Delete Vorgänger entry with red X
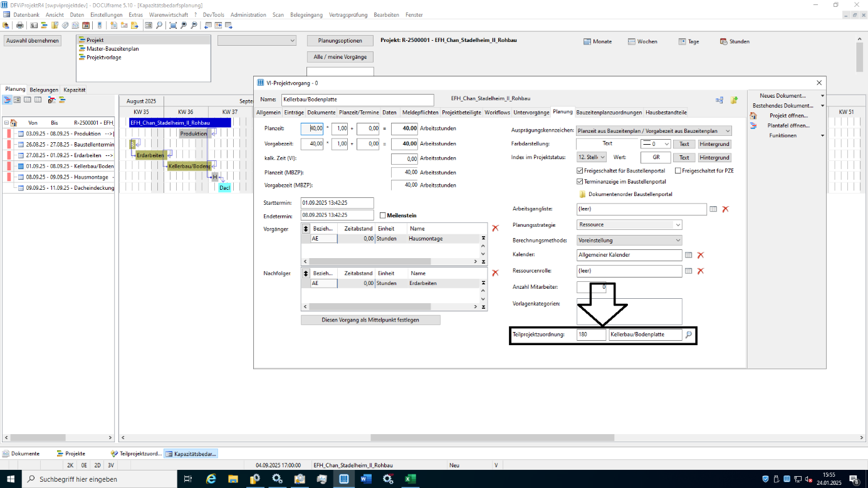This screenshot has height=488, width=868. click(x=495, y=229)
